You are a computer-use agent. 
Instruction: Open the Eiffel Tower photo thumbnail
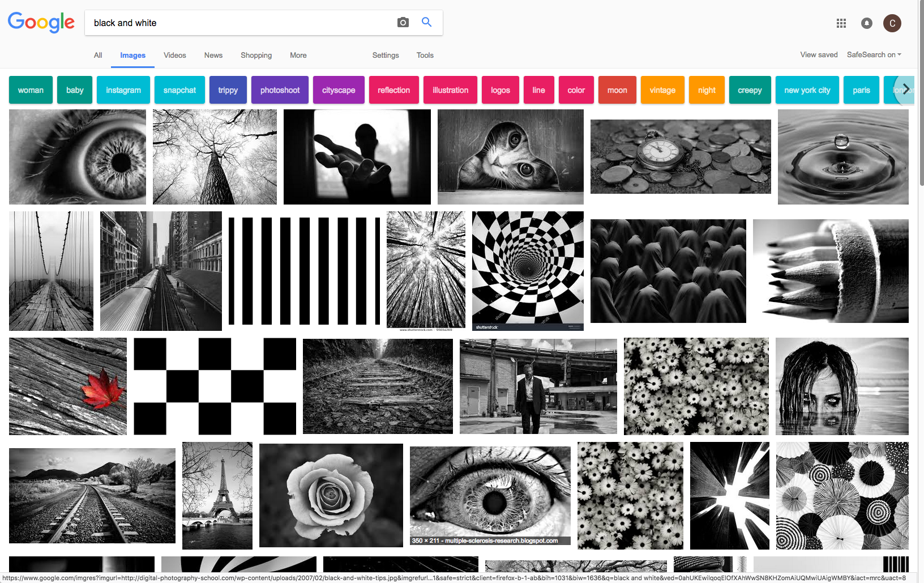coord(217,496)
